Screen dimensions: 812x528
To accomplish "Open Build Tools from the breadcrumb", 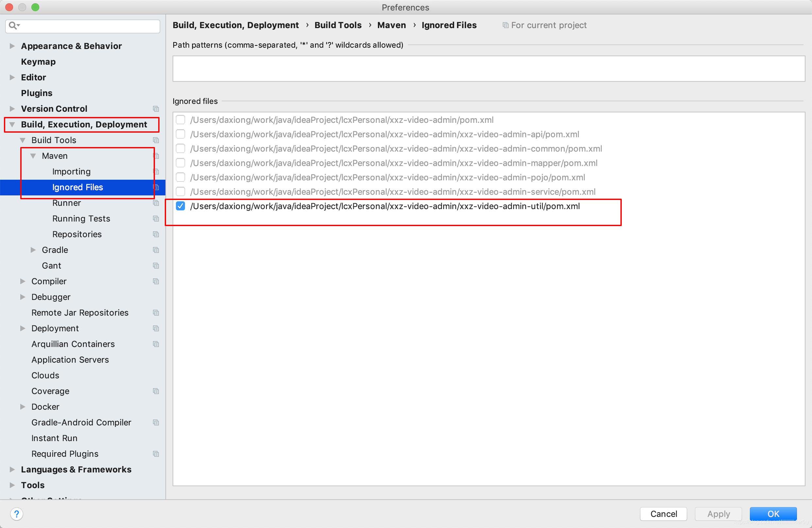I will pos(338,25).
